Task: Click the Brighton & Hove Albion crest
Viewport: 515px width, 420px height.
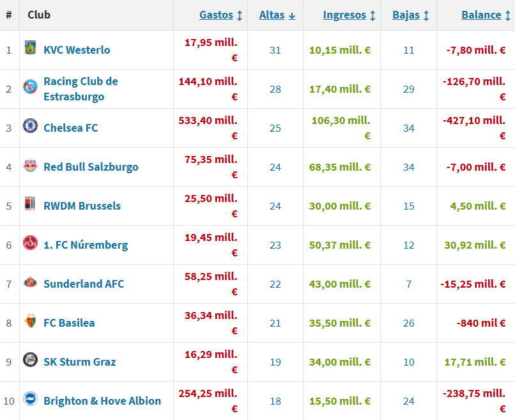Action: 30,400
